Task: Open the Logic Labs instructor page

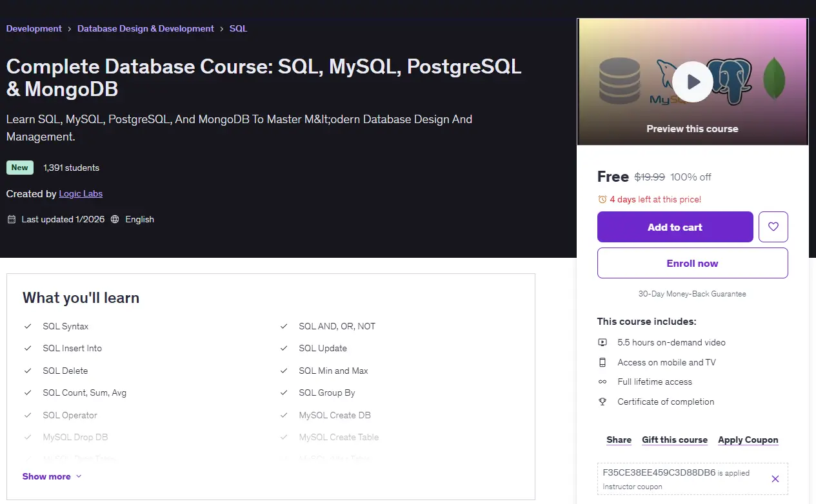Action: pyautogui.click(x=81, y=193)
